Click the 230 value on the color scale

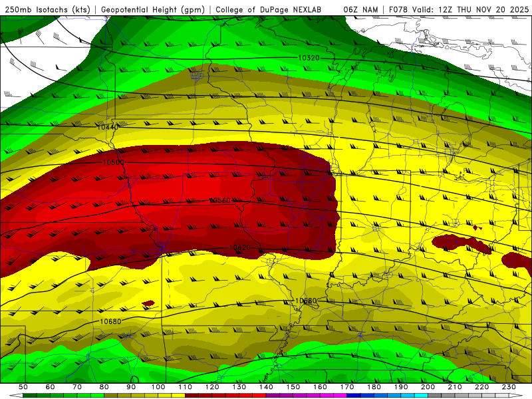(x=509, y=387)
